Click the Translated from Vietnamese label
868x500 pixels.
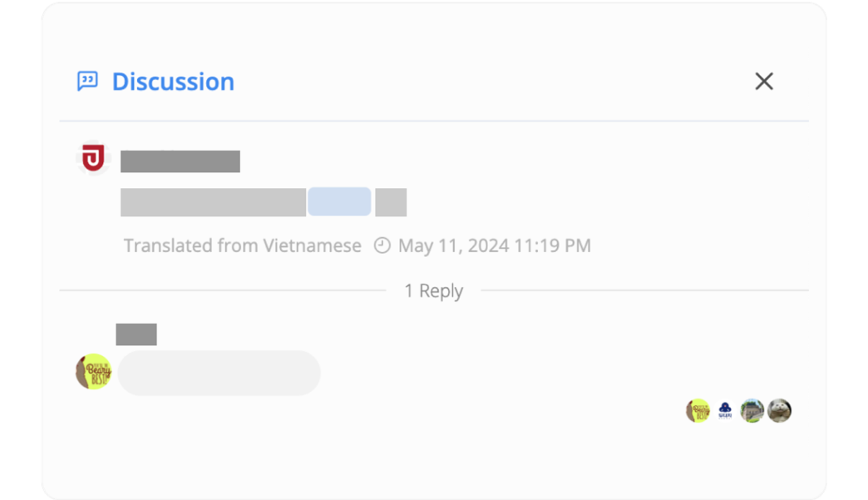pos(243,245)
